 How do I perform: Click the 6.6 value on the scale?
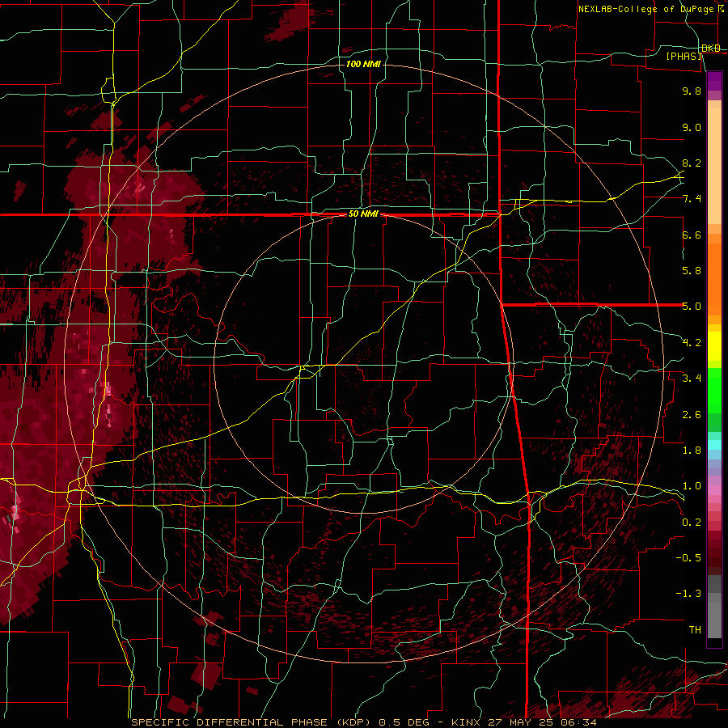point(692,235)
